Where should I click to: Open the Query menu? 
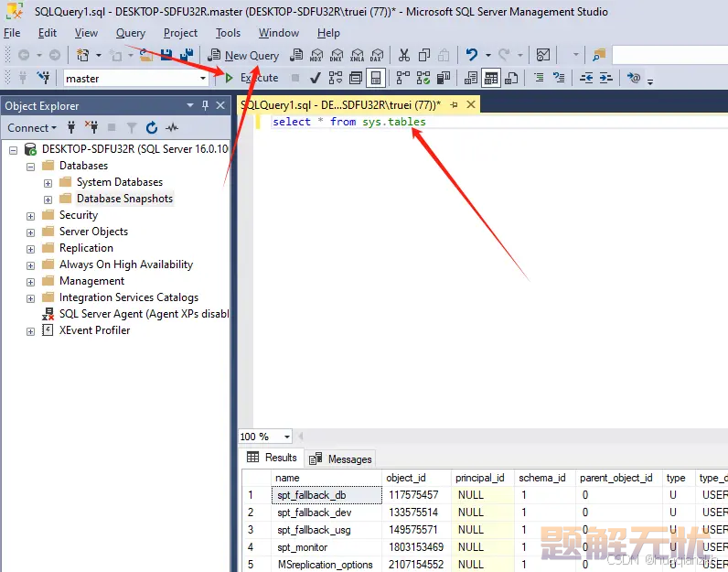pos(131,33)
